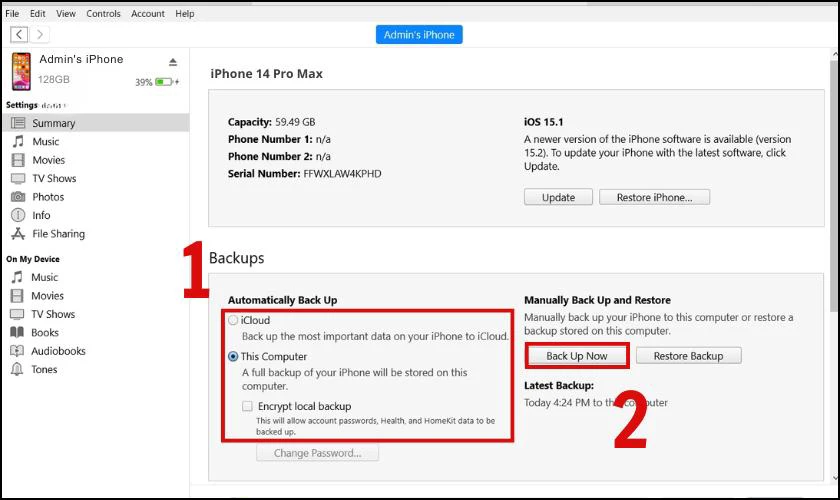Click the Admin's iPhone name in sidebar
Image resolution: width=840 pixels, height=500 pixels.
(x=81, y=59)
